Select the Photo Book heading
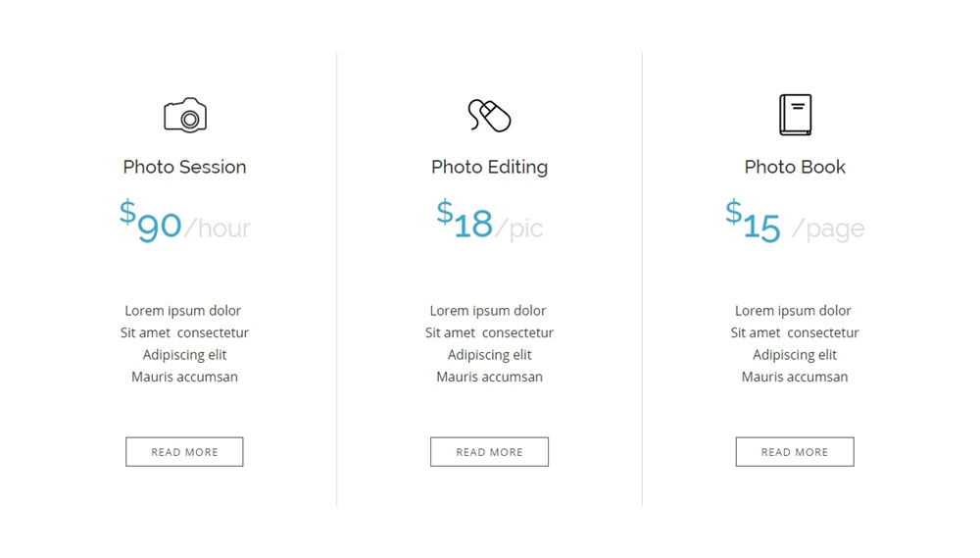Viewport: 980px width, 558px height. 795,167
